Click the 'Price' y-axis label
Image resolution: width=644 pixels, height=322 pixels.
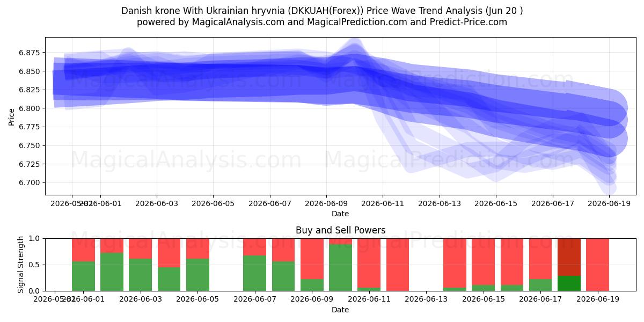12,116
